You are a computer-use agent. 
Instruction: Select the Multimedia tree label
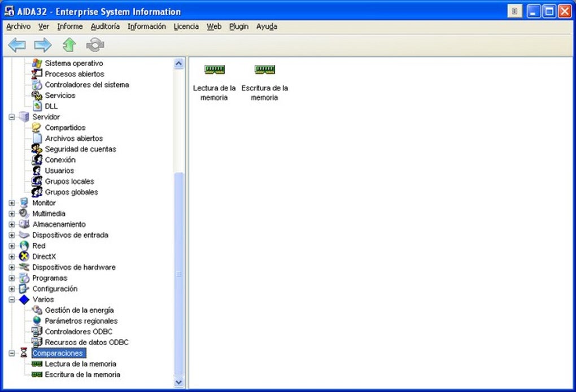[49, 214]
